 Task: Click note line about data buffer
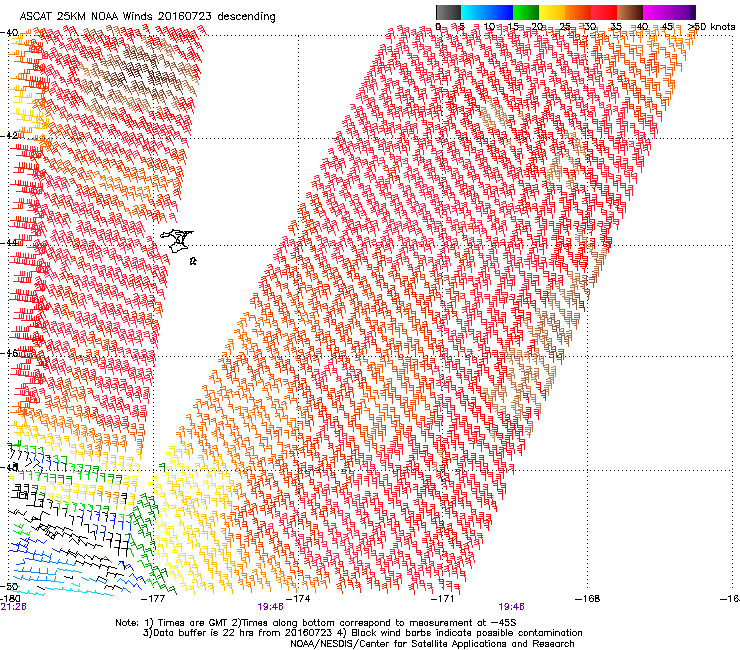click(x=362, y=633)
